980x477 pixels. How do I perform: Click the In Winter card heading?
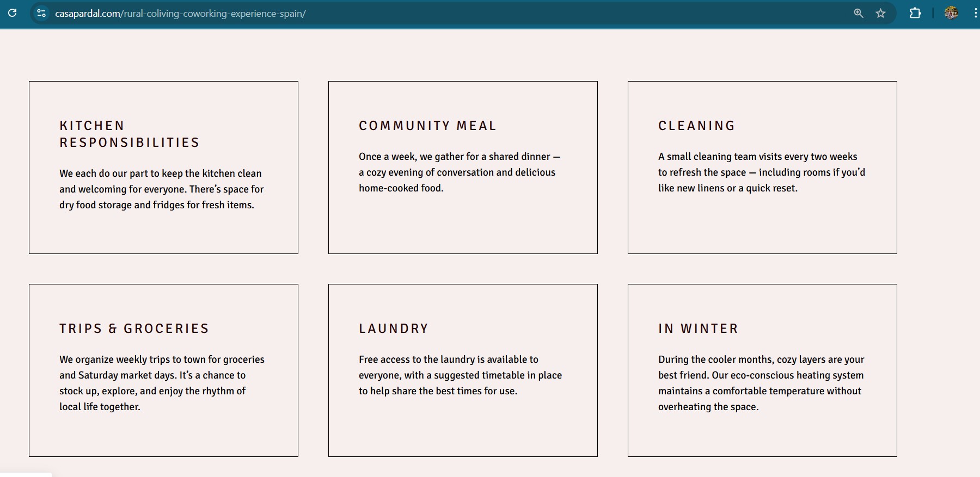(698, 329)
